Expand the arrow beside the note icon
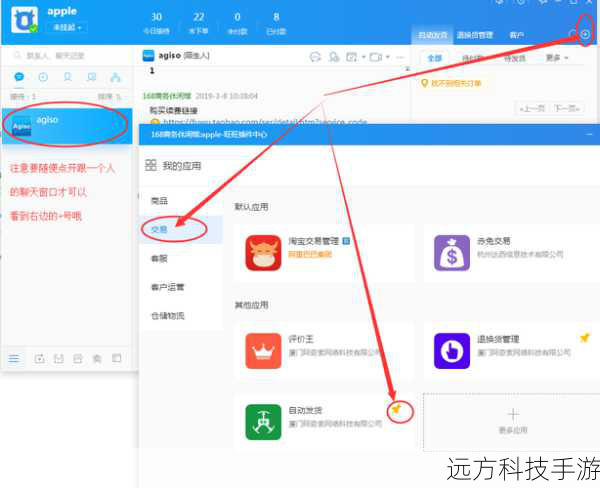600x488 pixels. click(364, 57)
